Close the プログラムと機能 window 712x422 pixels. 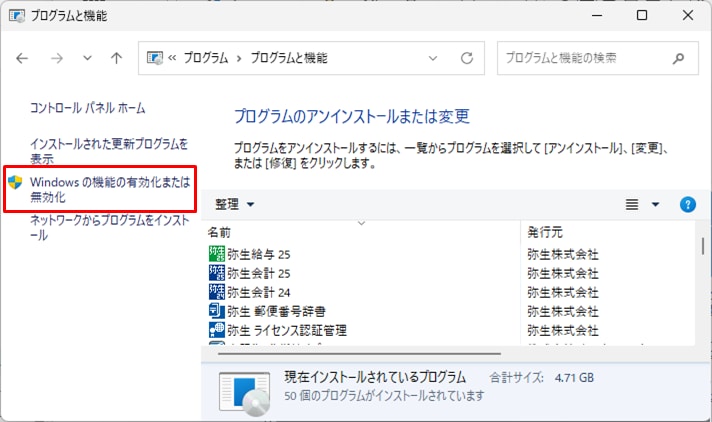[687, 15]
